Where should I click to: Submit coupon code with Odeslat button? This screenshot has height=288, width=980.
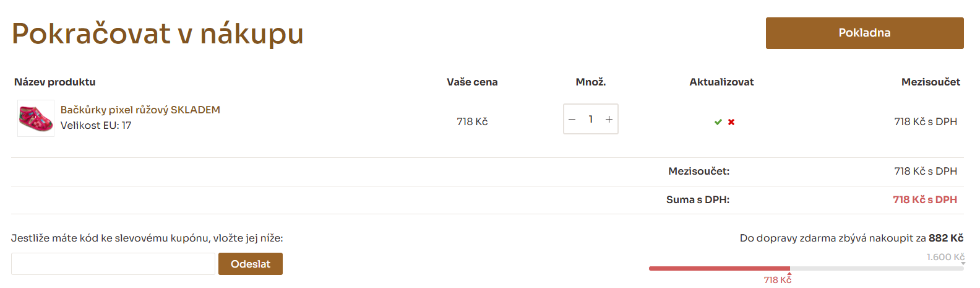[x=251, y=264]
